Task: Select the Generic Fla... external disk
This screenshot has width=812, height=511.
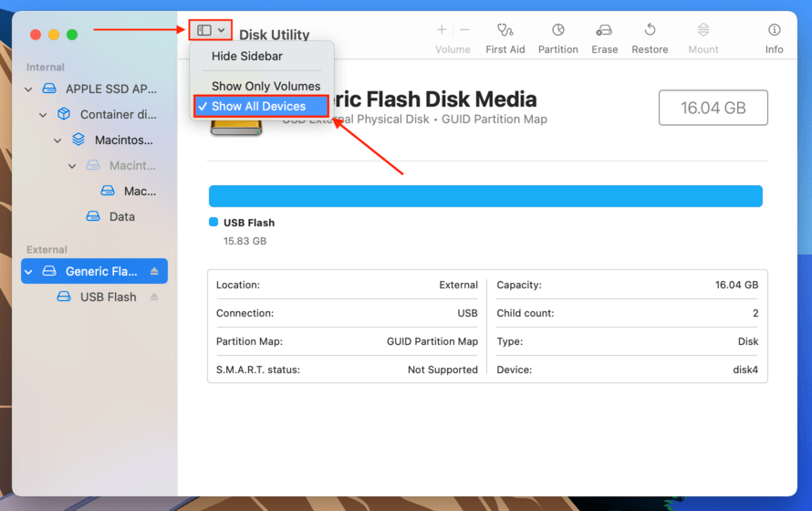Action: 94,271
